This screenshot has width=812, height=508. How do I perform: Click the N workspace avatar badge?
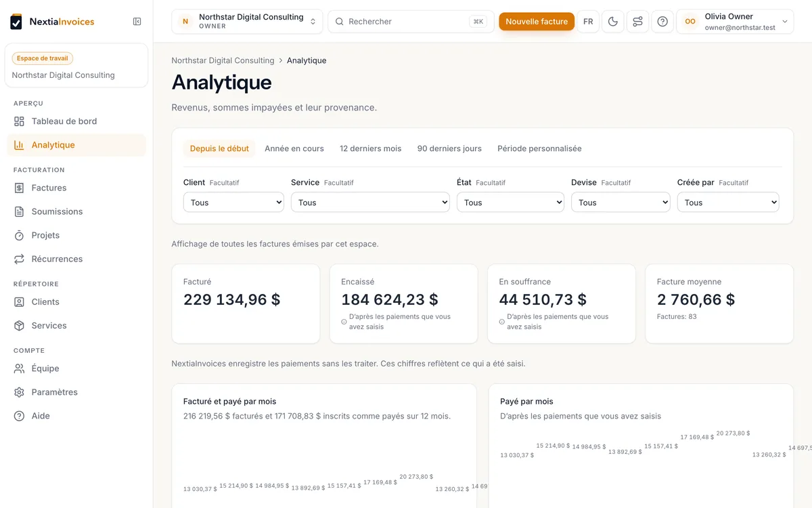pyautogui.click(x=185, y=22)
